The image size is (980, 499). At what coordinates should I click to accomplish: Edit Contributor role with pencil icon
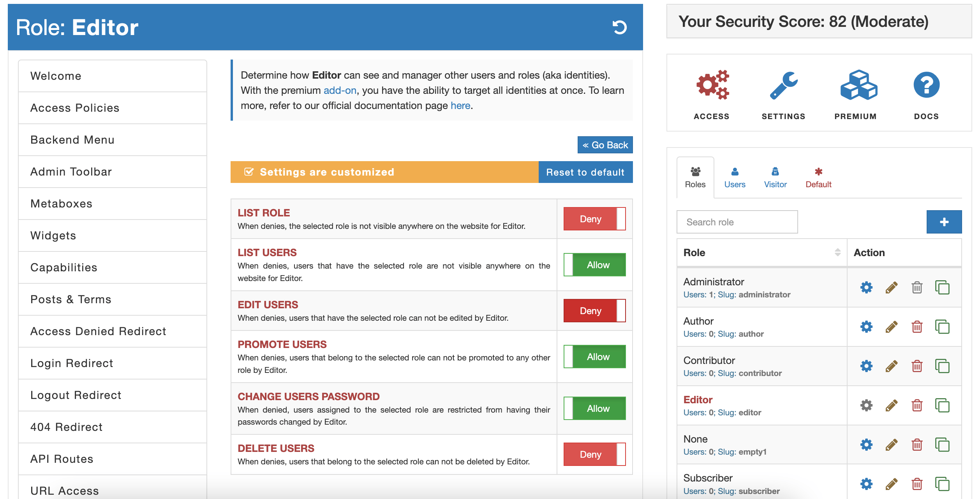[x=892, y=366]
